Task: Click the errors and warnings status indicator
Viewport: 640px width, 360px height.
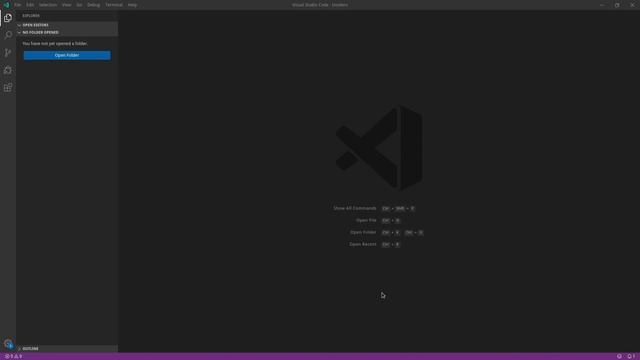Action: coord(13,356)
